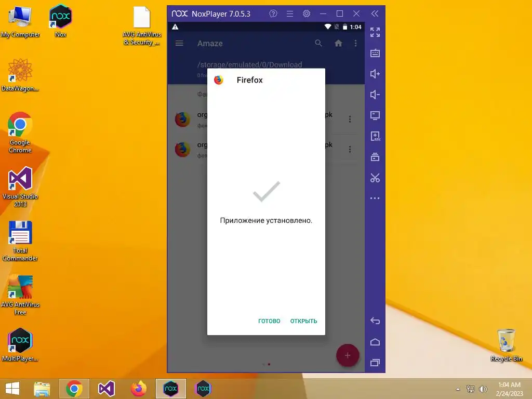Open the taskbar clock showing 1:04 AM
Screen dimensions: 532x399
pos(509,389)
